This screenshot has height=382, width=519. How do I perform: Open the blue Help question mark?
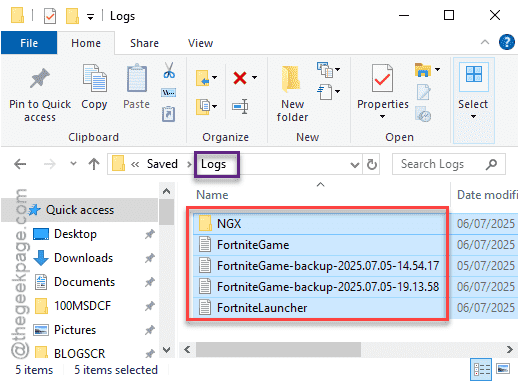coord(507,42)
